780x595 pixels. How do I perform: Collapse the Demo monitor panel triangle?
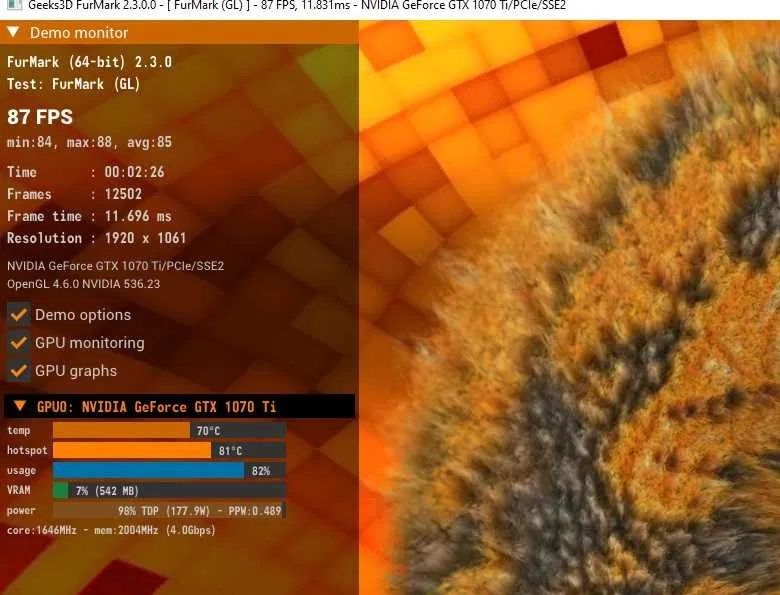coord(13,32)
